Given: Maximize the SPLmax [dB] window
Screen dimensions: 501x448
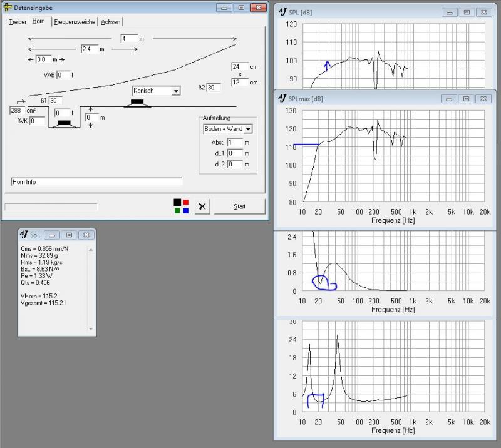Looking at the screenshot, I should coord(466,99).
